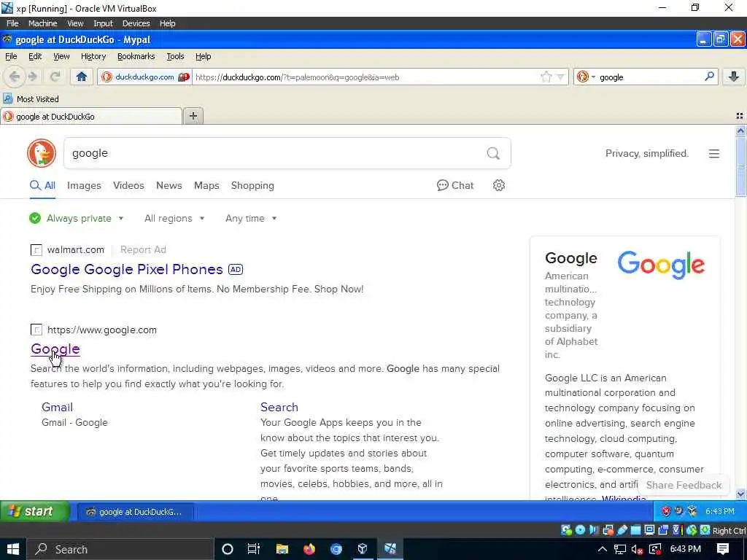This screenshot has height=560, width=747.
Task: Click the XP start button
Action: 34,511
